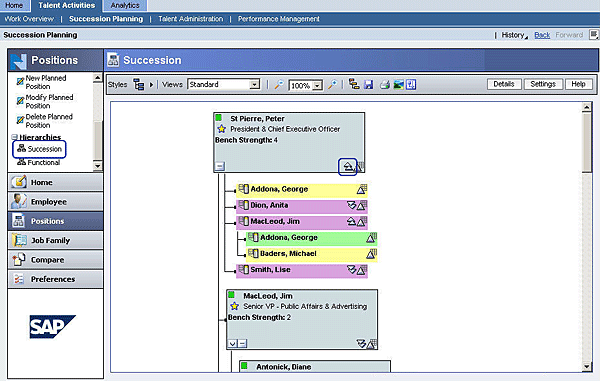Click the Details button
Image resolution: width=600 pixels, height=381 pixels.
pyautogui.click(x=504, y=84)
